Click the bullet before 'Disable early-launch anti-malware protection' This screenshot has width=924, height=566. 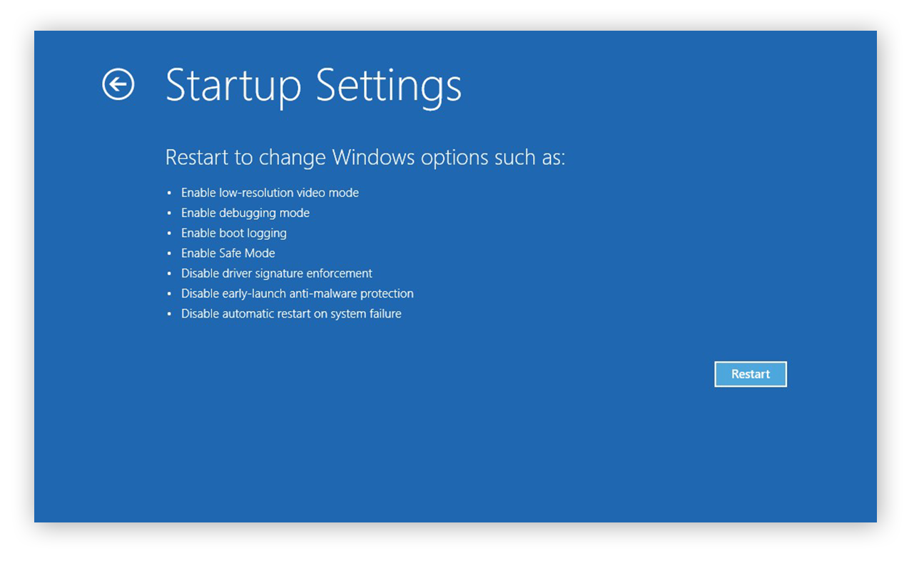click(170, 294)
